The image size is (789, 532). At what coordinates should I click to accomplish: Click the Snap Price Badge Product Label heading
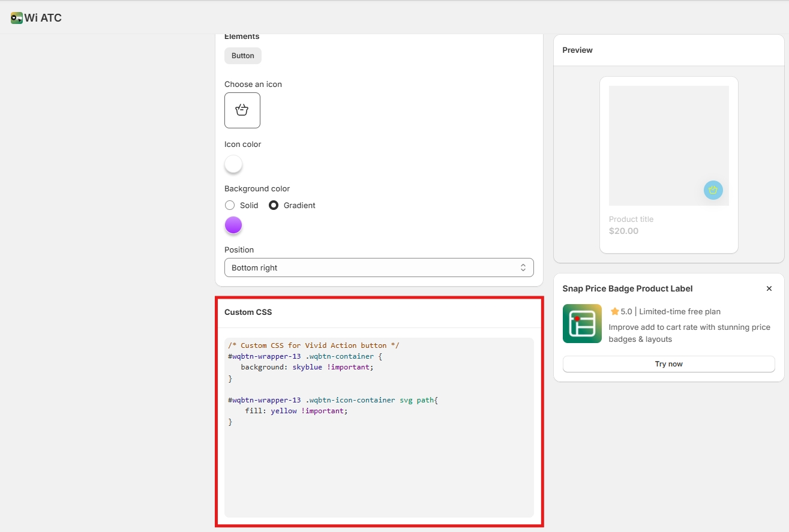coord(628,288)
